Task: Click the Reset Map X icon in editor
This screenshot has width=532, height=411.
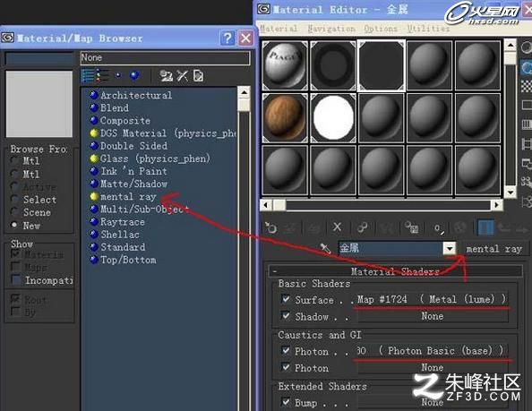Action: click(337, 227)
